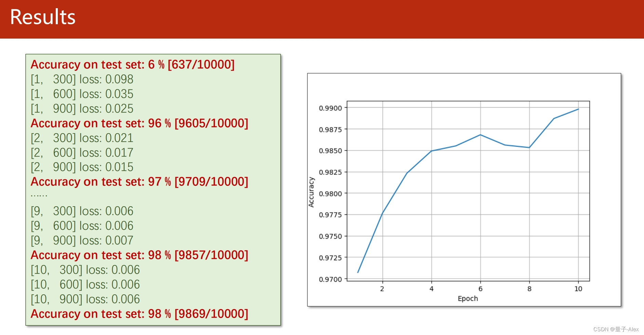Click y-axis tick label 0.9850

tap(330, 151)
